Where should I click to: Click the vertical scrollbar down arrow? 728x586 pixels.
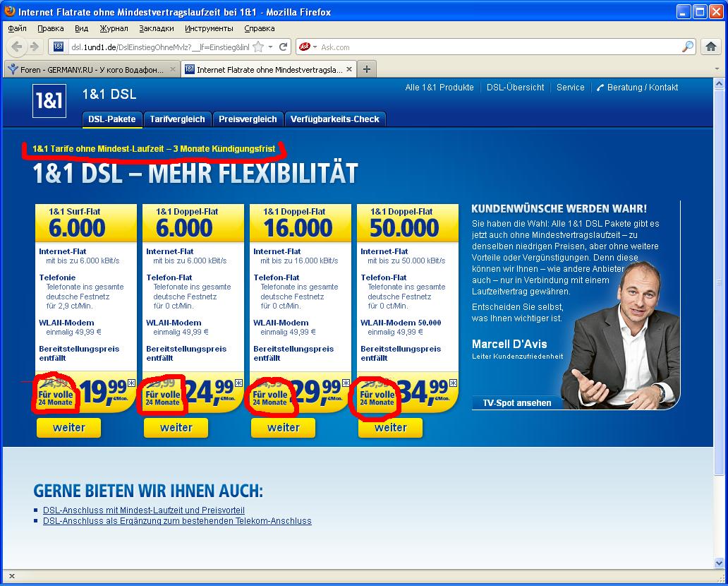[x=719, y=563]
